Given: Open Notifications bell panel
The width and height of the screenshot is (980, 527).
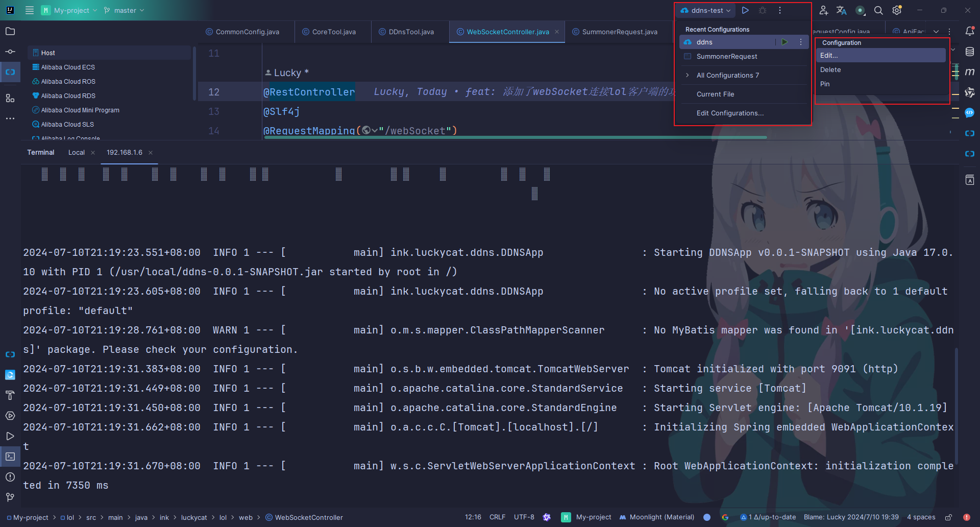Looking at the screenshot, I should (970, 32).
